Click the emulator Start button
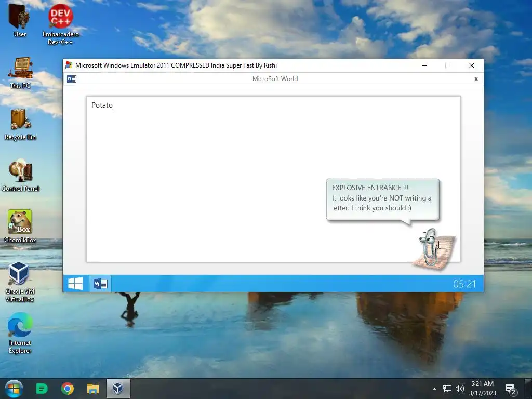 point(75,283)
